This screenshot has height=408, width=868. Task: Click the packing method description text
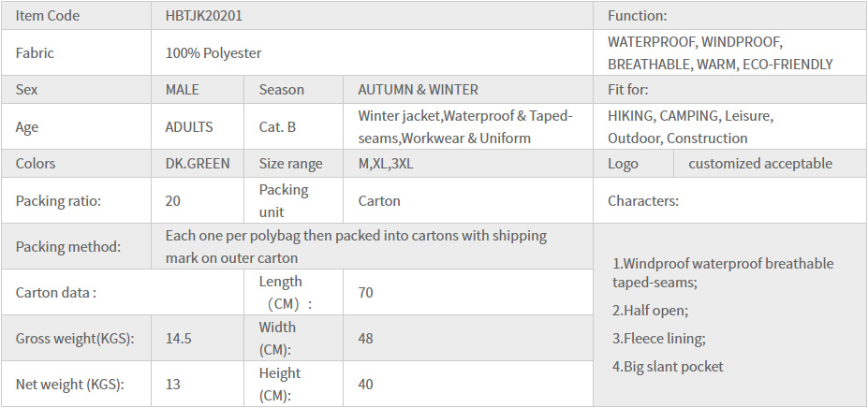click(356, 246)
